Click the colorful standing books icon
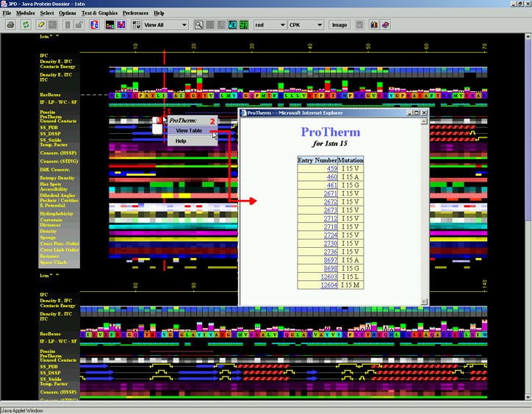Screen dimensions: 532x414 [374, 25]
